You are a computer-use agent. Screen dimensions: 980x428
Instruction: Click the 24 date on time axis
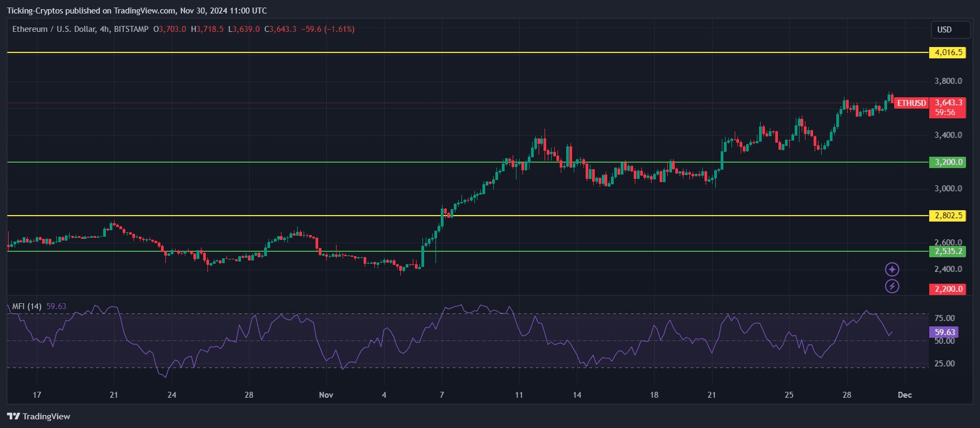click(172, 395)
